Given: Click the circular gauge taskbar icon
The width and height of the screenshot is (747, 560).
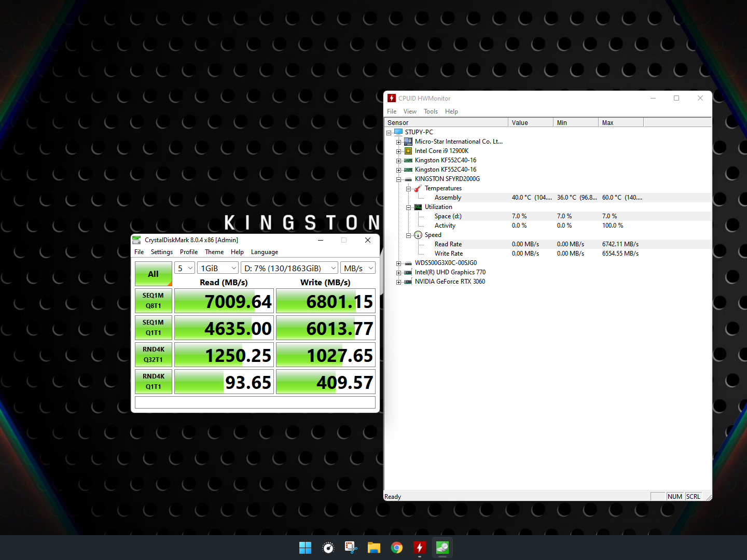Looking at the screenshot, I should coord(328,548).
